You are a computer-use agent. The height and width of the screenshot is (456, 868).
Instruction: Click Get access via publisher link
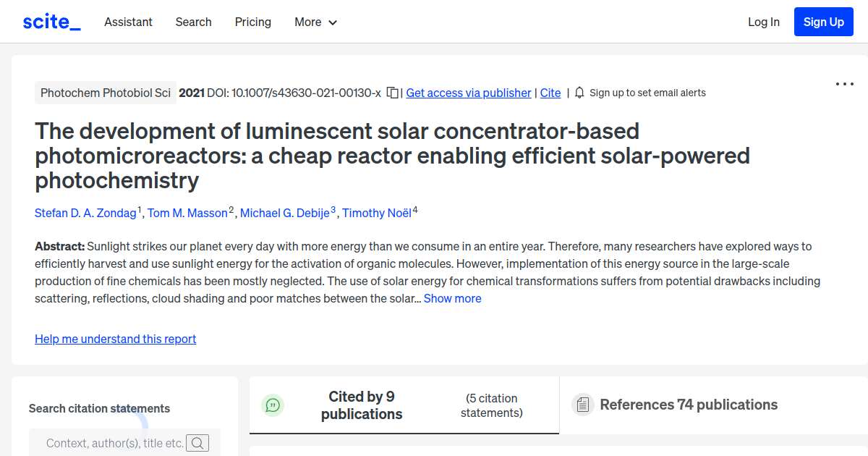click(x=468, y=93)
